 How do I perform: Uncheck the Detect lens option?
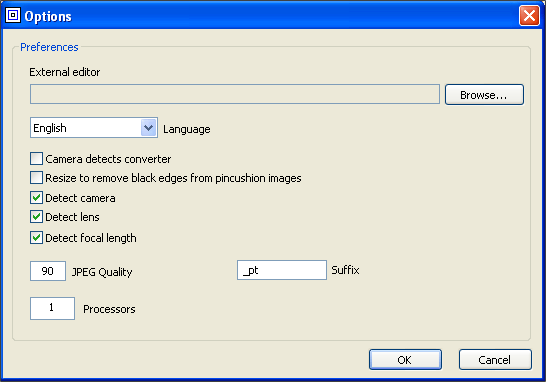(x=36, y=217)
